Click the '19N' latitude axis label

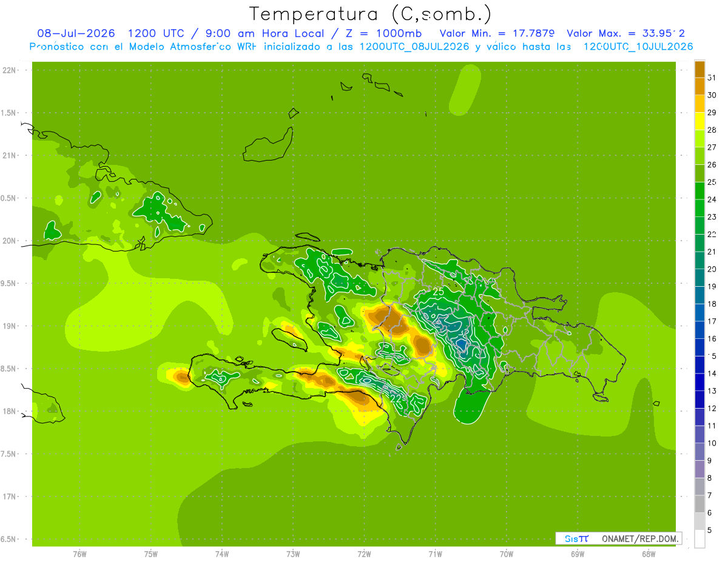(10, 326)
